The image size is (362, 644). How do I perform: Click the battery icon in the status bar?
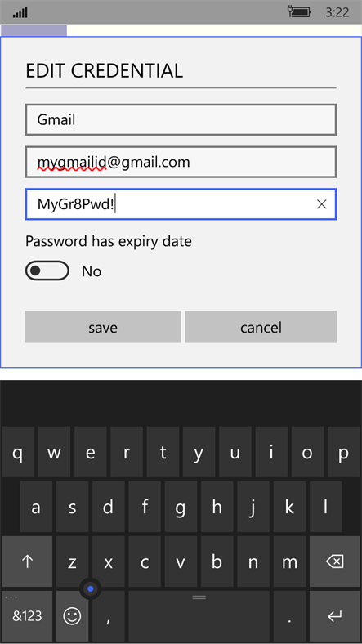299,12
